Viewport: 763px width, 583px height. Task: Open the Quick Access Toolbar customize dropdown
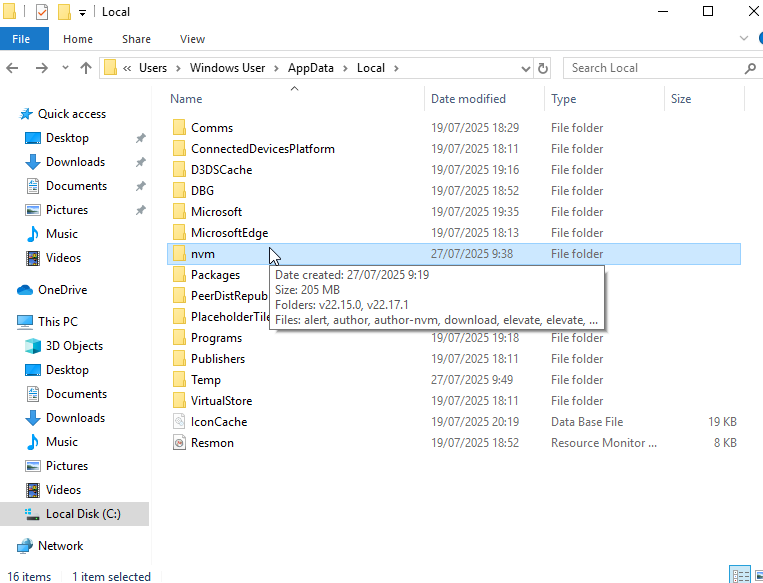click(82, 13)
